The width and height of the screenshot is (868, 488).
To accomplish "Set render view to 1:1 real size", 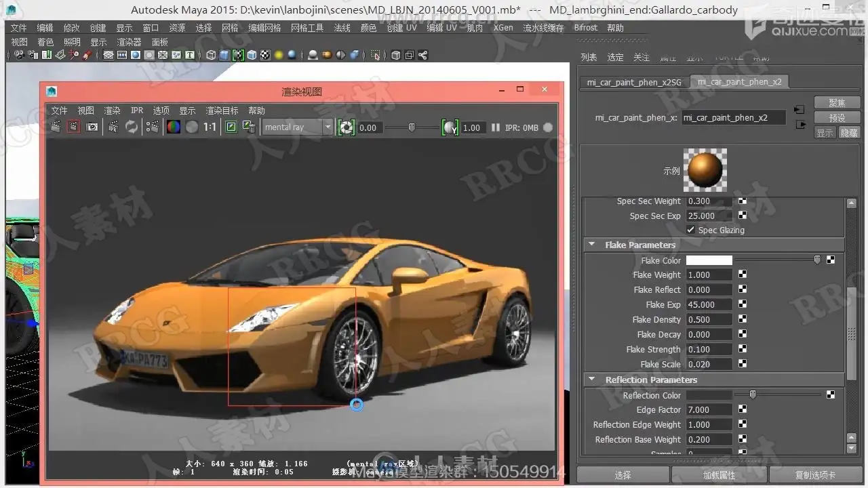I will [210, 127].
